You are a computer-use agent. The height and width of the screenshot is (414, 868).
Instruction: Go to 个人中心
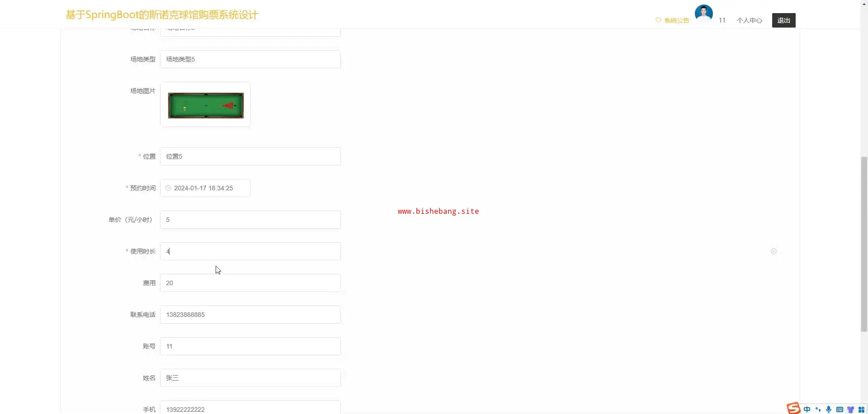click(750, 20)
